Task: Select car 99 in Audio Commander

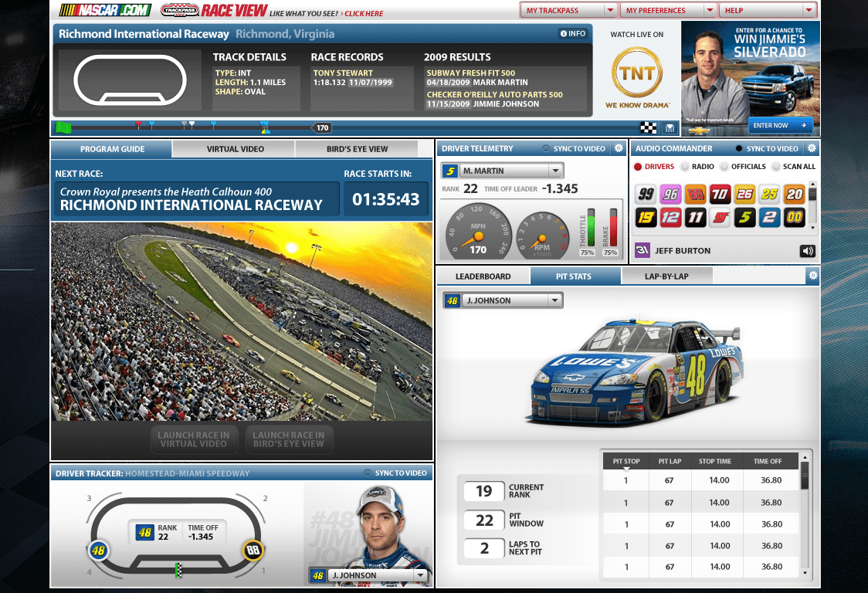Action: pyautogui.click(x=646, y=195)
